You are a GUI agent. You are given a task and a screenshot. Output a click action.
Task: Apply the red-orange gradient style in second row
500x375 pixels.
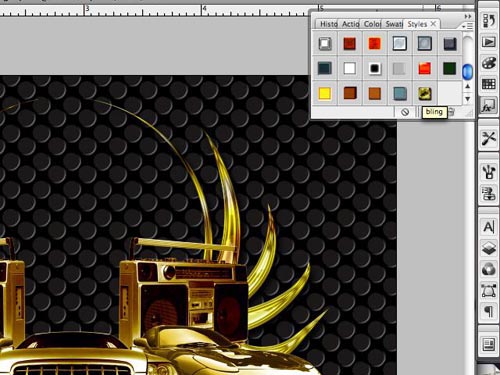pyautogui.click(x=425, y=68)
